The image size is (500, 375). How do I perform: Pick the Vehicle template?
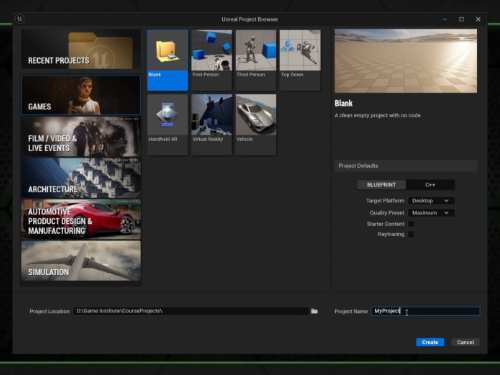[x=256, y=124]
